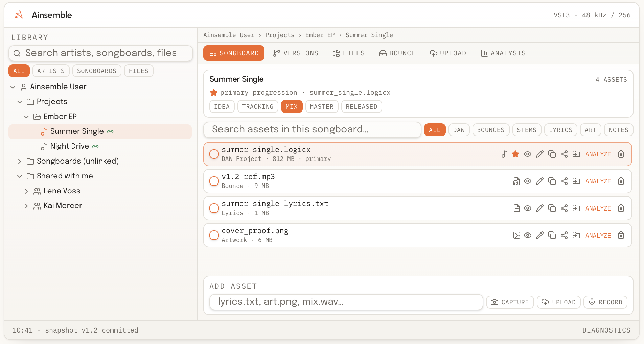
Task: Go to the Upload tab
Action: pyautogui.click(x=448, y=53)
